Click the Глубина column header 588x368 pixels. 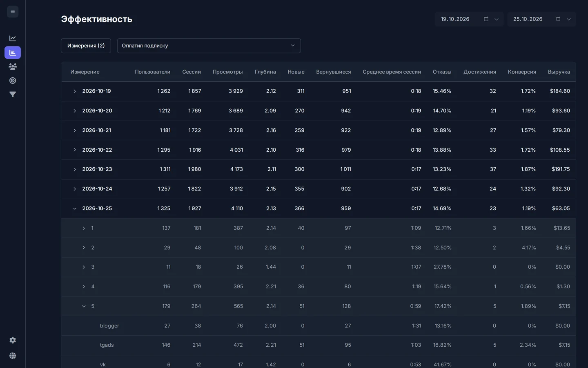265,72
